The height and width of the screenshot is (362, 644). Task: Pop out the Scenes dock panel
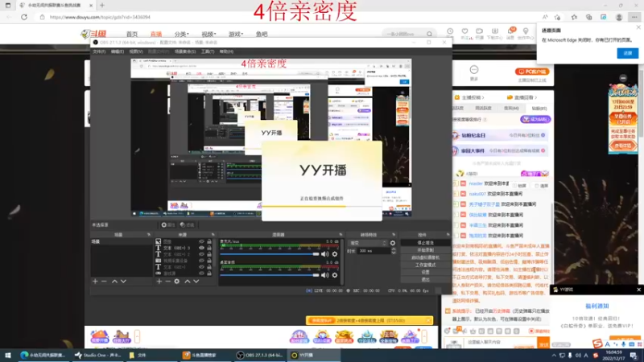pos(149,235)
